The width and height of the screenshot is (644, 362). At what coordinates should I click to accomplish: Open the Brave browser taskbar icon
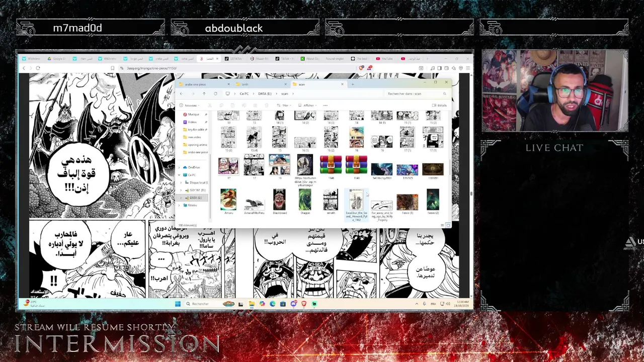pos(304,304)
